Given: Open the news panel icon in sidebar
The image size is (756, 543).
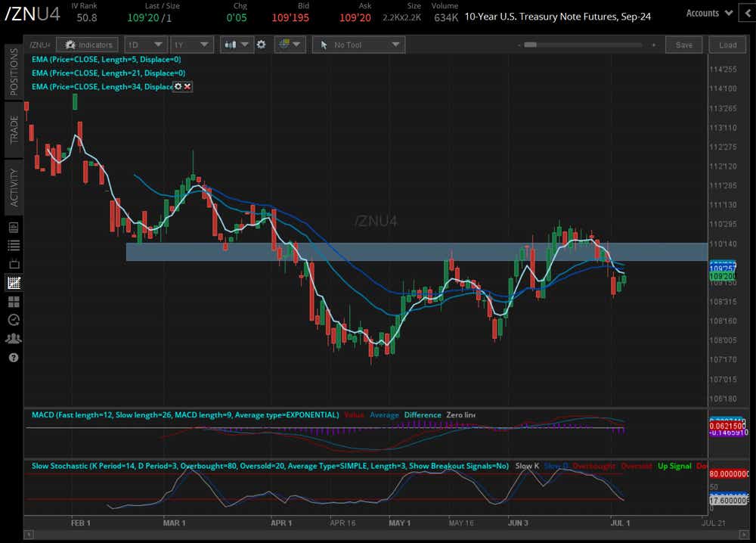Looking at the screenshot, I should 14,227.
